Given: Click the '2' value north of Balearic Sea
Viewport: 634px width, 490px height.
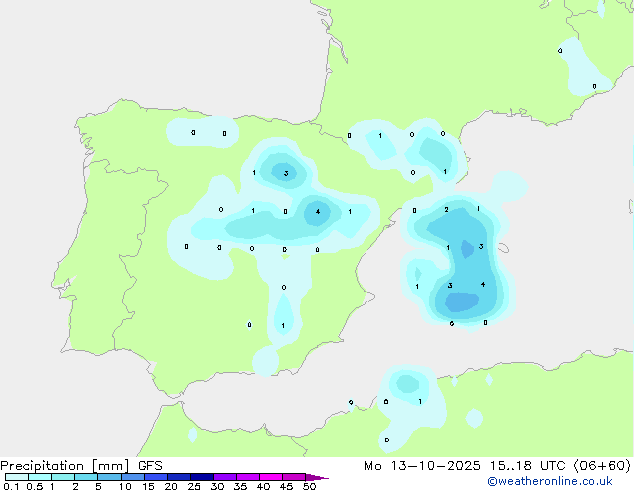Looking at the screenshot, I should [446, 209].
